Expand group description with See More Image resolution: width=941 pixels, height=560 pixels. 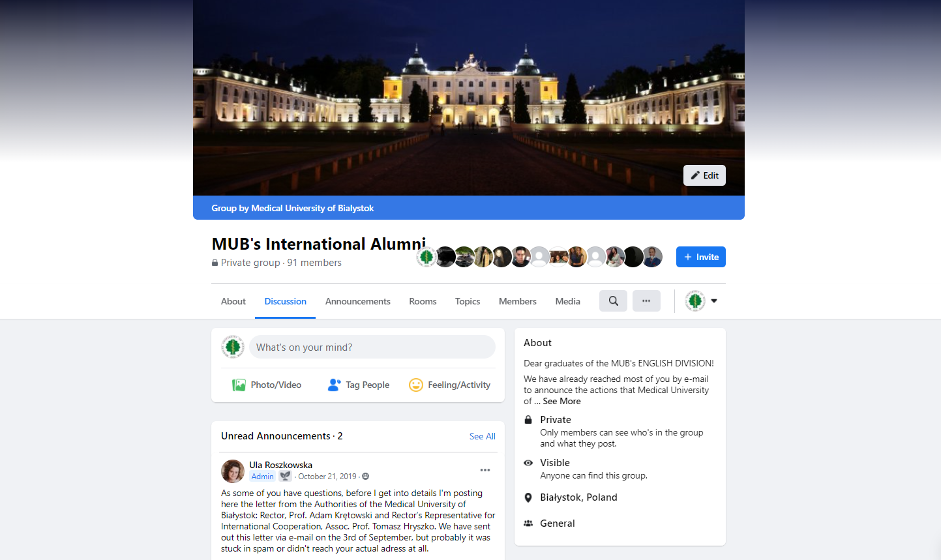tap(561, 402)
